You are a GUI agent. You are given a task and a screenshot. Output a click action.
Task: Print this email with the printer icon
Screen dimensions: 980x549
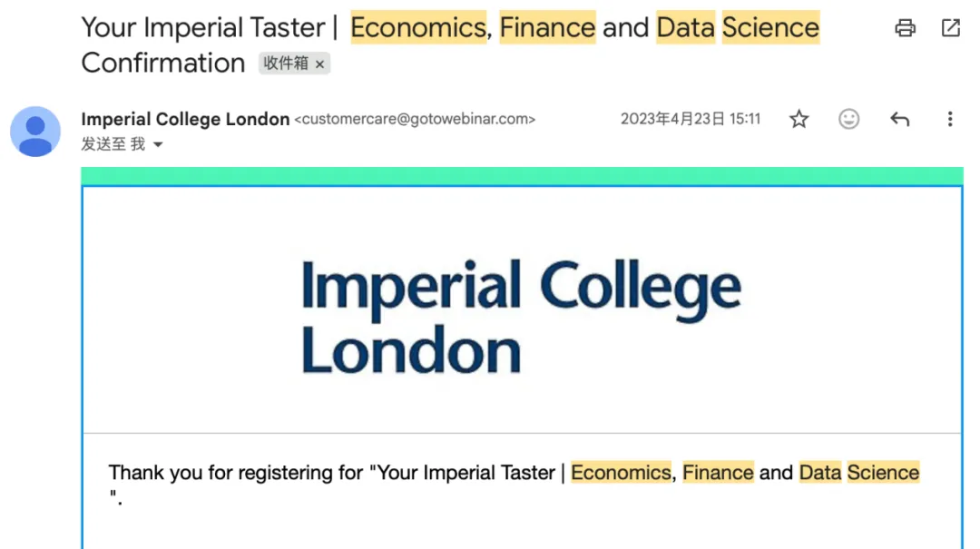905,28
